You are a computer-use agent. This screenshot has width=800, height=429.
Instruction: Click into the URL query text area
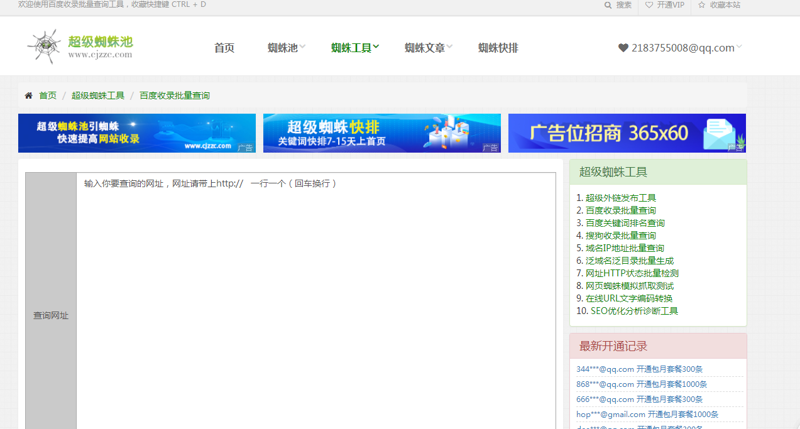tap(316, 301)
